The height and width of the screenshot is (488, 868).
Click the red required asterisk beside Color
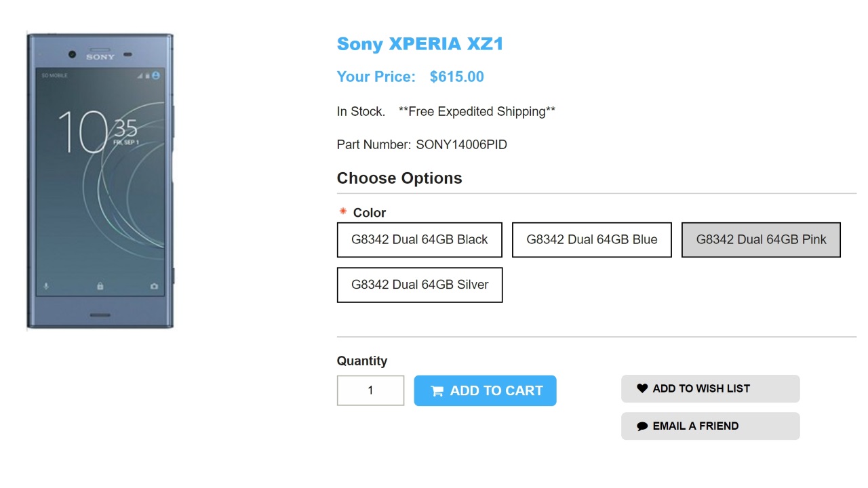(x=343, y=212)
